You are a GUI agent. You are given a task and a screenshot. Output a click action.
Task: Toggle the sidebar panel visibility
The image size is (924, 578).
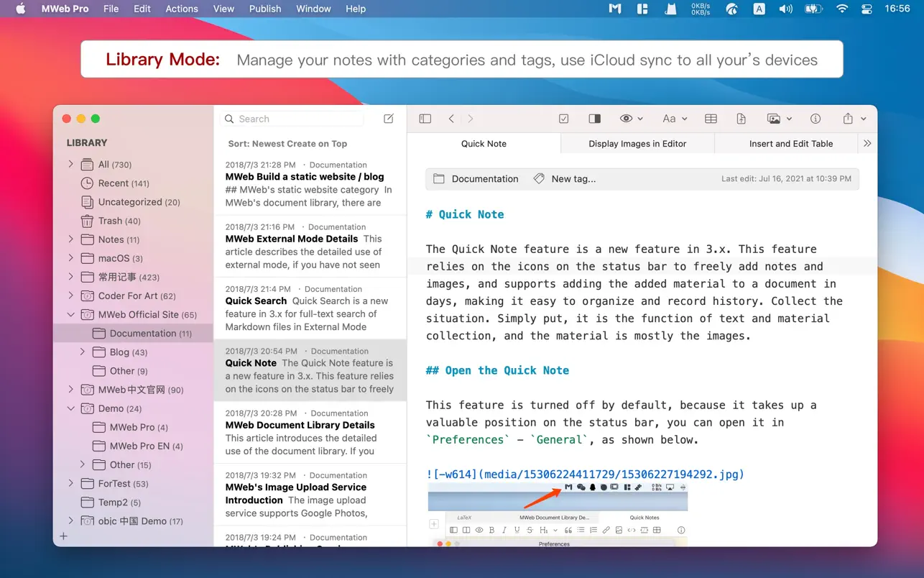pos(425,119)
